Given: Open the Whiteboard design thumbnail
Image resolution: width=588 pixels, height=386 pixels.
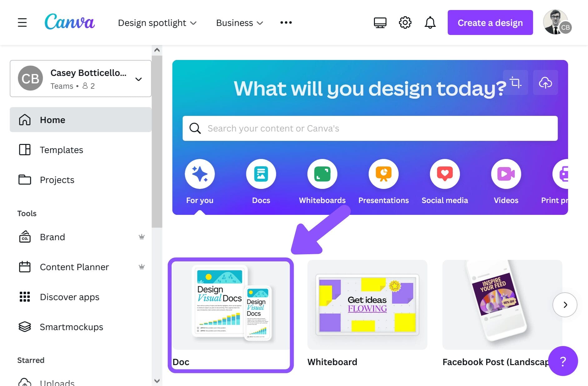Looking at the screenshot, I should tap(367, 305).
